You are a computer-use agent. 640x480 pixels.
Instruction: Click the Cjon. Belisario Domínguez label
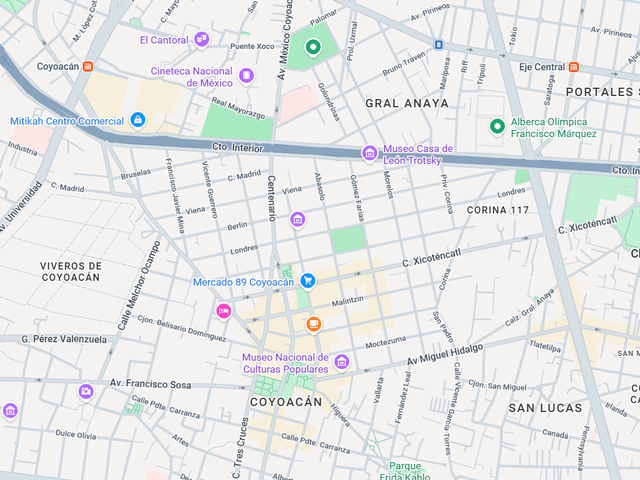[182, 328]
